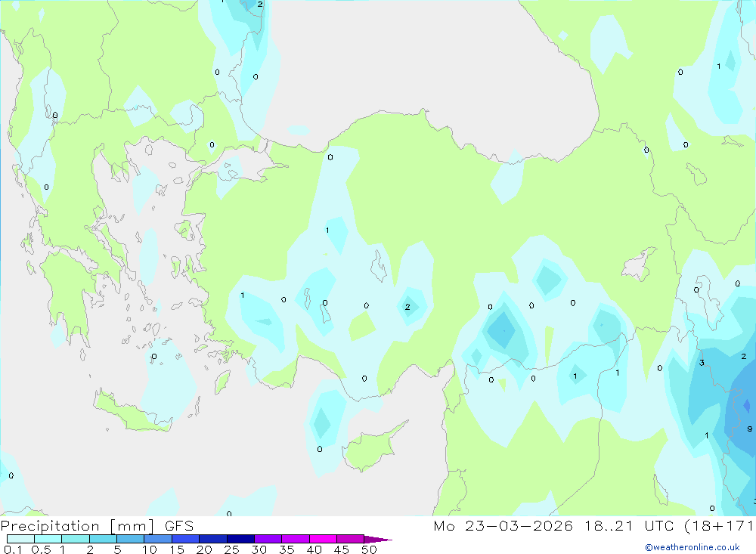The image size is (756, 554).
Task: Click the '45' legend scale label
Action: coord(342,549)
